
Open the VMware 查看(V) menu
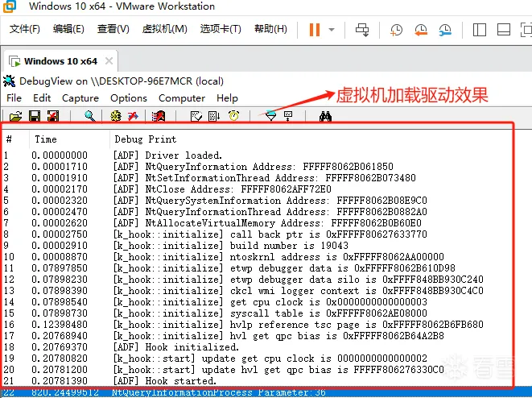click(113, 29)
